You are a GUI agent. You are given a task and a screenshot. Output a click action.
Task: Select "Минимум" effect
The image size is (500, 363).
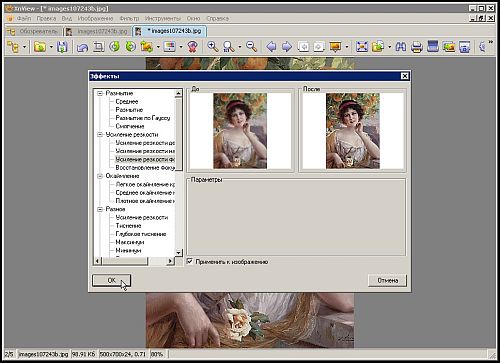coord(128,250)
